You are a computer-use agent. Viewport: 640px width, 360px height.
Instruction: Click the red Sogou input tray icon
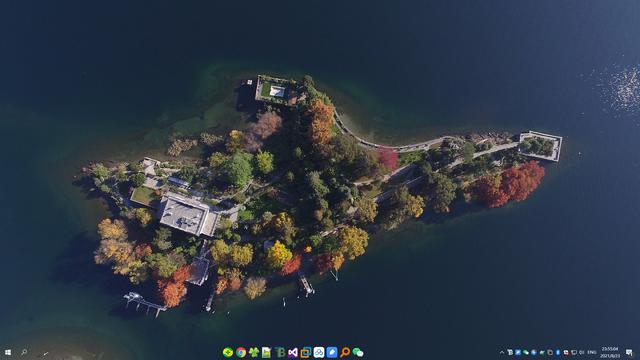[566, 352]
